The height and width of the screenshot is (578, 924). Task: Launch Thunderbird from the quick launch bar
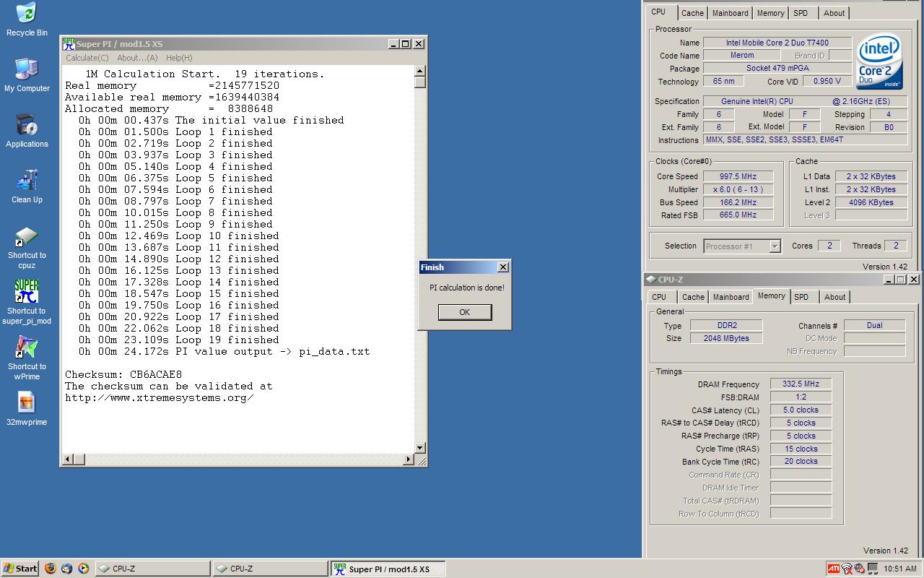click(67, 569)
